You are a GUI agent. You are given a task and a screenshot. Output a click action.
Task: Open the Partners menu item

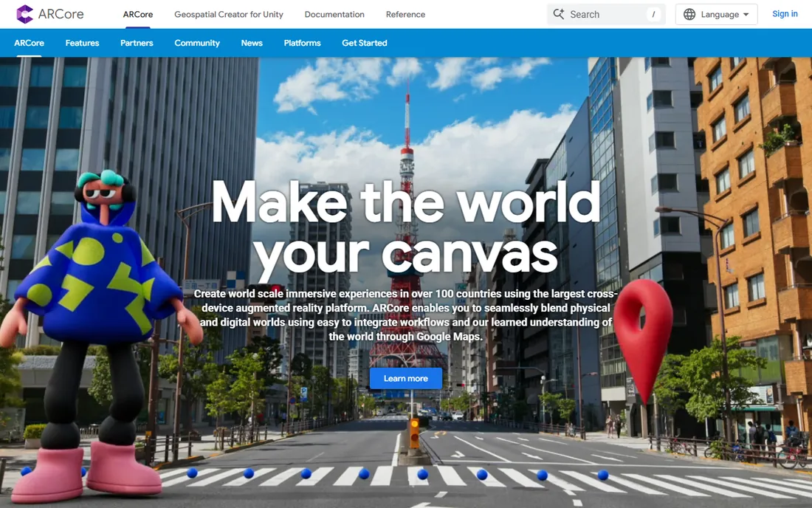tap(137, 43)
